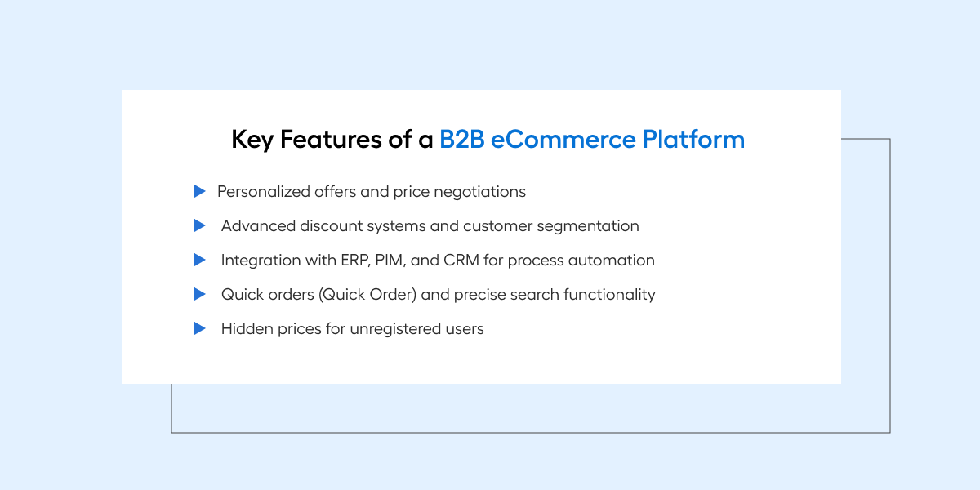
Task: Click the 'Integration with ERP, PIM, and CRM' line
Action: click(438, 261)
